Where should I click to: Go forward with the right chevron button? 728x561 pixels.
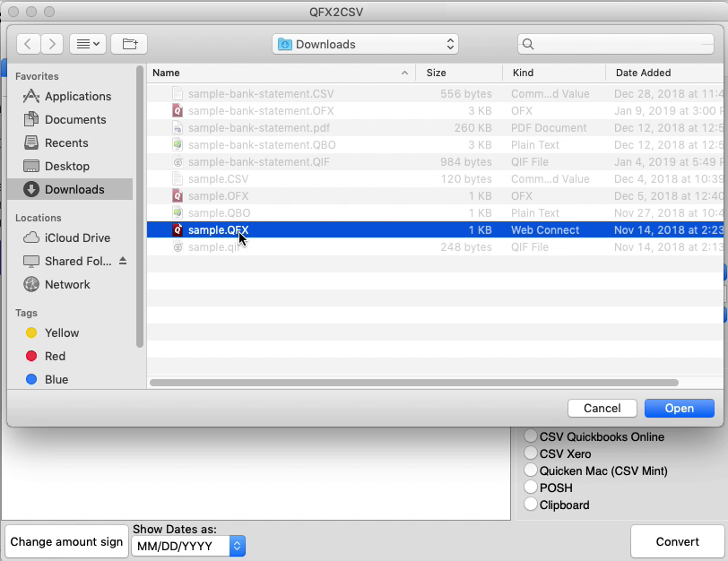pos(52,44)
